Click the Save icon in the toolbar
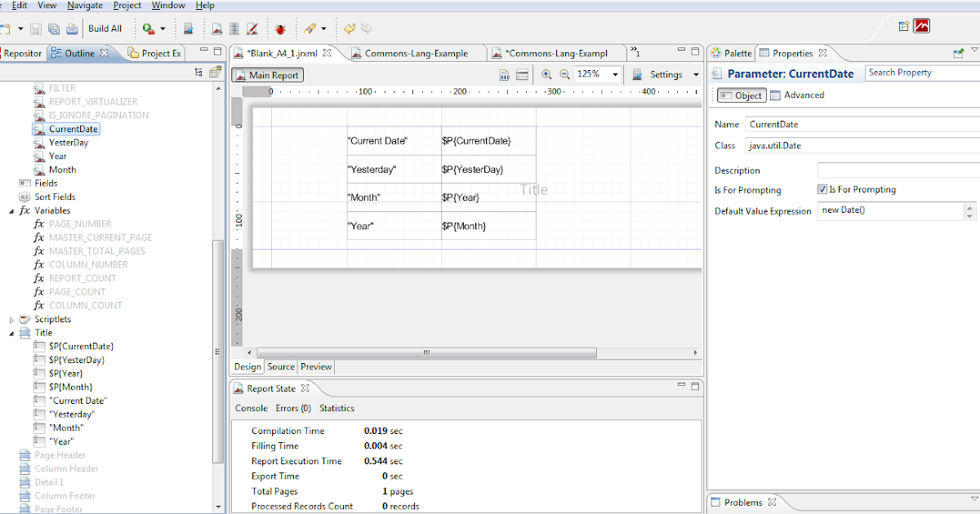The height and width of the screenshot is (514, 980). [36, 27]
